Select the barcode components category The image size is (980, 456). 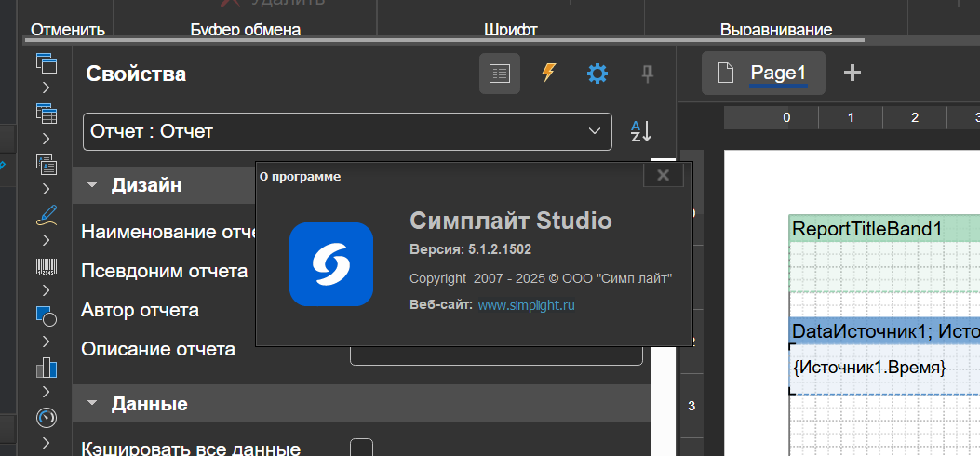click(x=46, y=267)
